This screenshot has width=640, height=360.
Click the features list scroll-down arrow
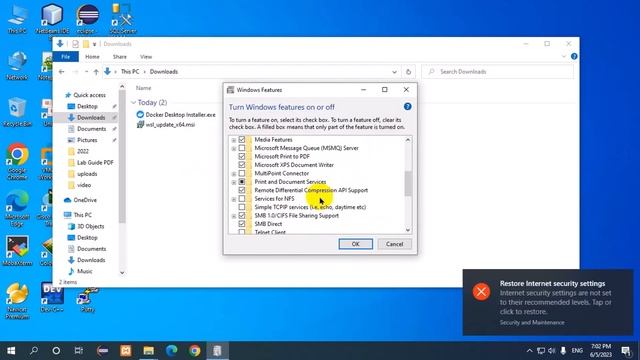tap(408, 230)
